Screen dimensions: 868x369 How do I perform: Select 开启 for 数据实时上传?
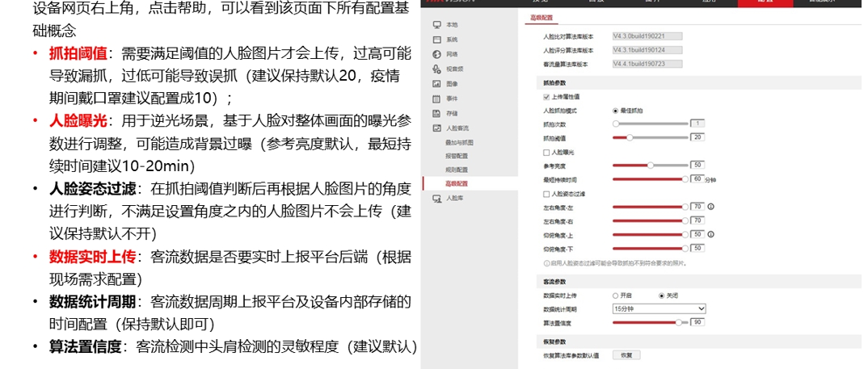tap(616, 296)
